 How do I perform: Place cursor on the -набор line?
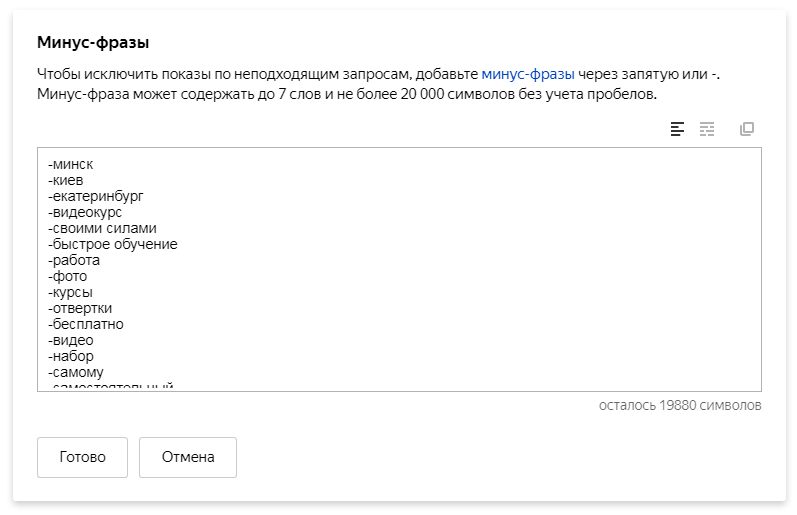71,356
